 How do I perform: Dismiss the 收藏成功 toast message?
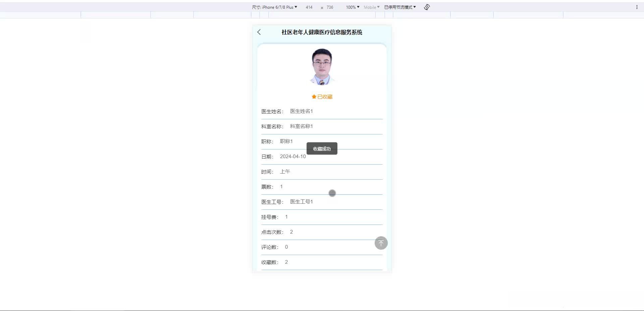322,148
